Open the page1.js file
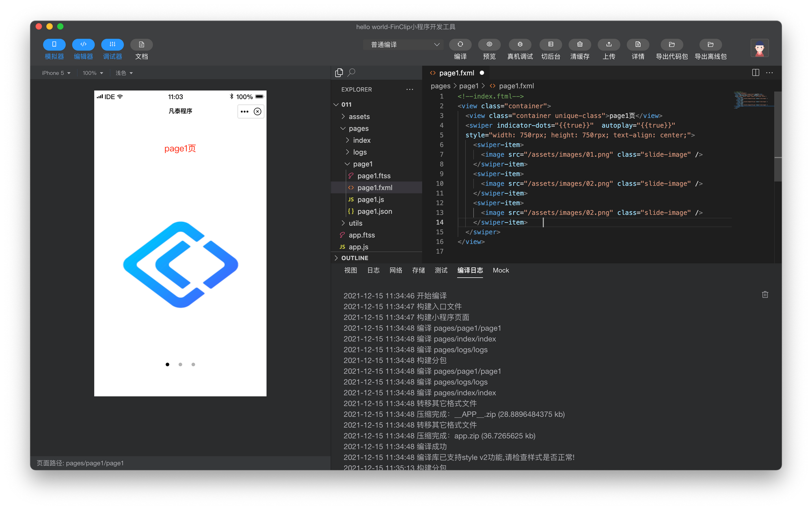 [377, 199]
